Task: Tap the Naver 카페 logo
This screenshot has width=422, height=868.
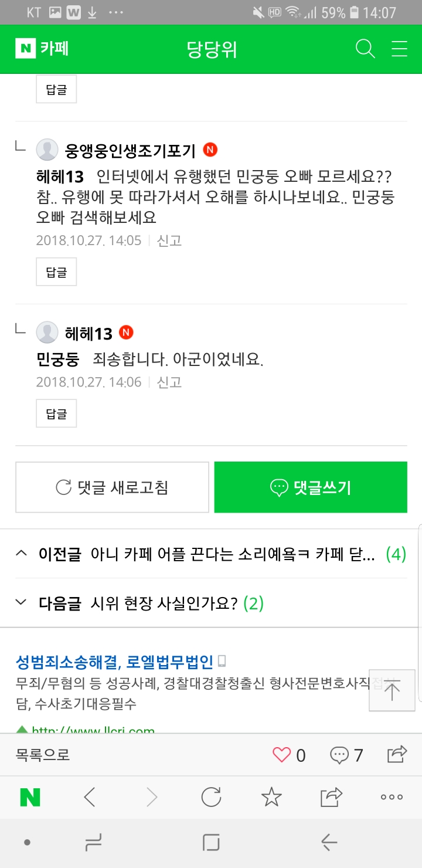Action: 42,49
